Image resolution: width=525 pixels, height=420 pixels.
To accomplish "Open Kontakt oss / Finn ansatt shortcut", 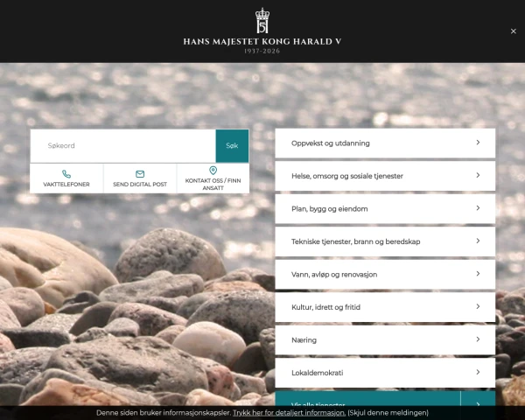I will pyautogui.click(x=213, y=178).
